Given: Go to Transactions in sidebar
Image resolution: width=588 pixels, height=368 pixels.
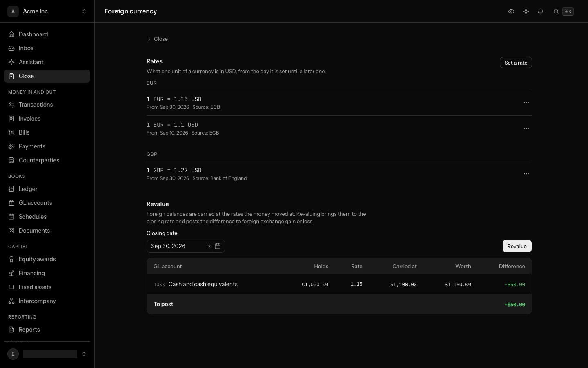Looking at the screenshot, I should (x=47, y=105).
